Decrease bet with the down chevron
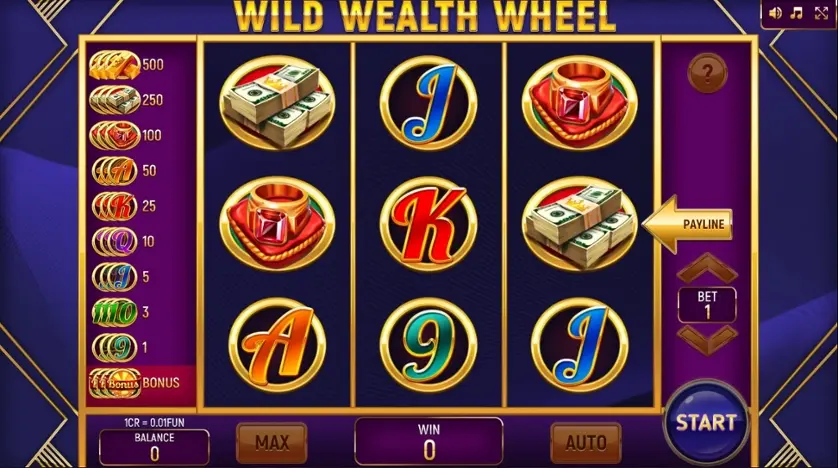Screen dimensions: 838x468 (x=707, y=340)
